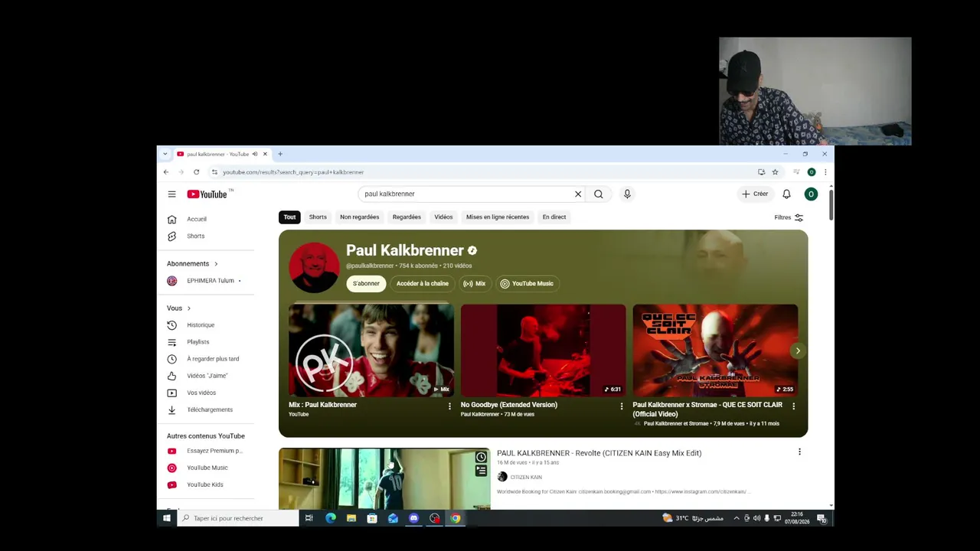Start voice search with the microphone
This screenshot has width=980, height=551.
[x=627, y=194]
